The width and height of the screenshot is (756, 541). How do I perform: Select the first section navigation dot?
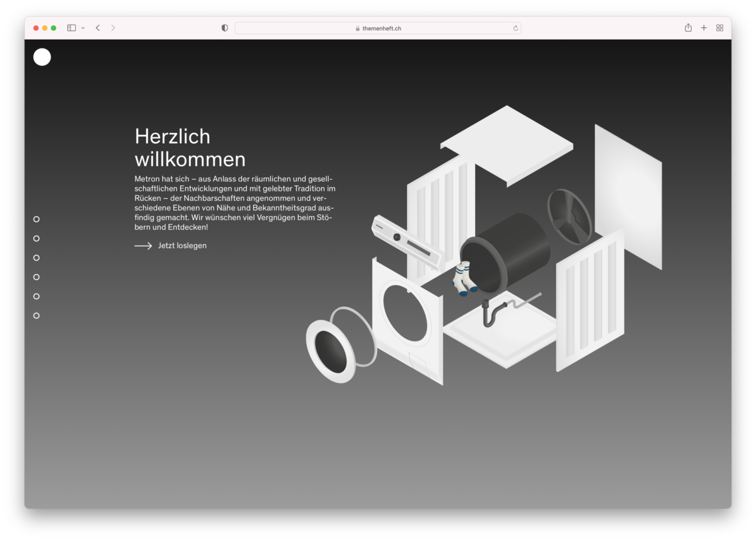37,219
